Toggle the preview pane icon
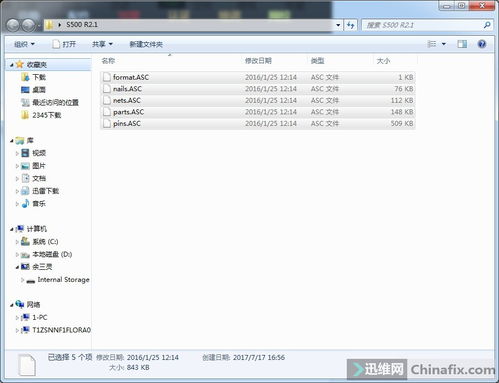This screenshot has height=383, width=499. point(462,44)
